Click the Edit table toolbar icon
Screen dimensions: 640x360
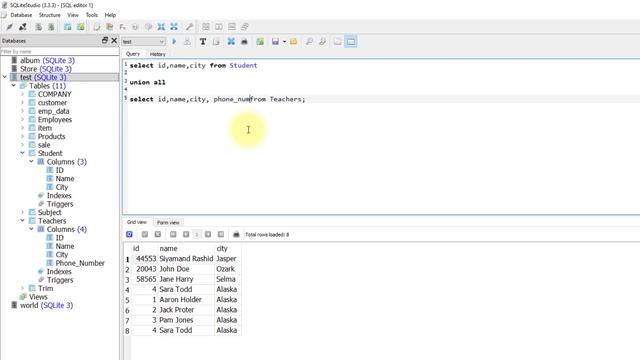click(80, 27)
